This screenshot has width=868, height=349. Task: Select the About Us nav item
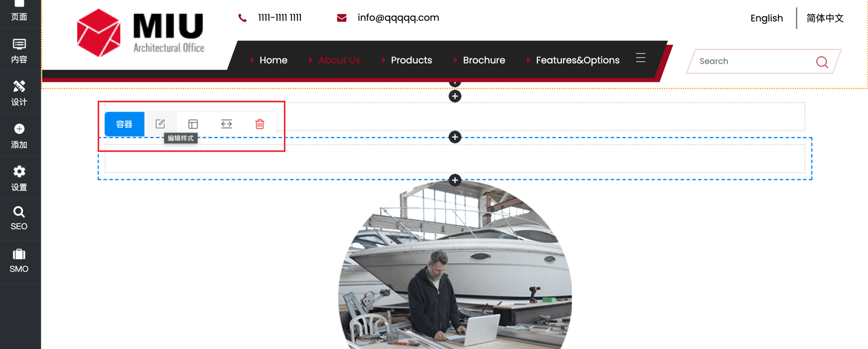click(339, 60)
